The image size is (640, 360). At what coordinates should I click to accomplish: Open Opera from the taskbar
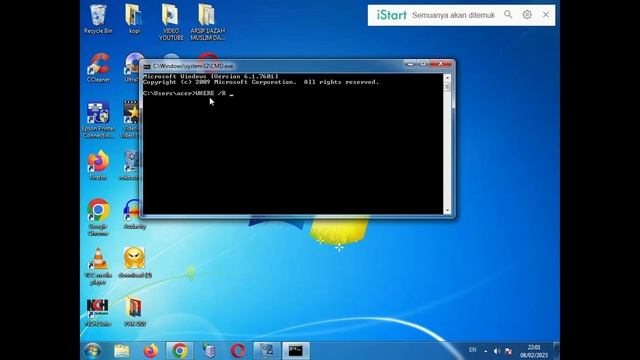coord(238,351)
